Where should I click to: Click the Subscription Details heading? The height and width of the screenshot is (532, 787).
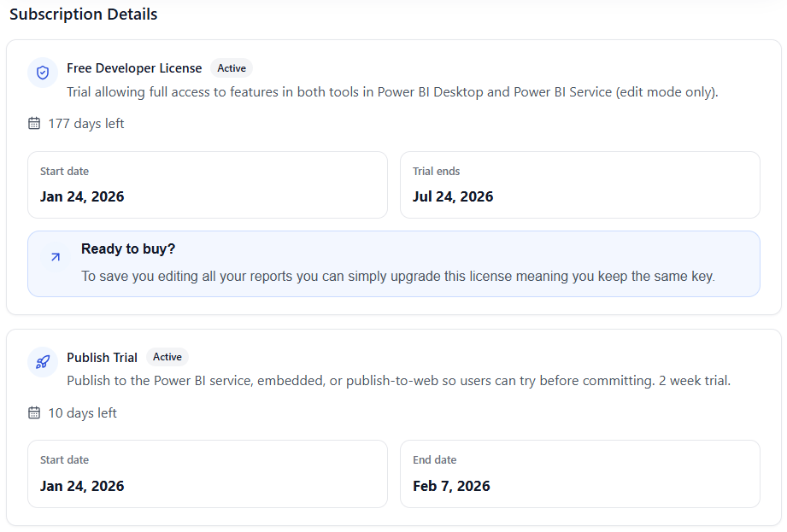point(83,15)
